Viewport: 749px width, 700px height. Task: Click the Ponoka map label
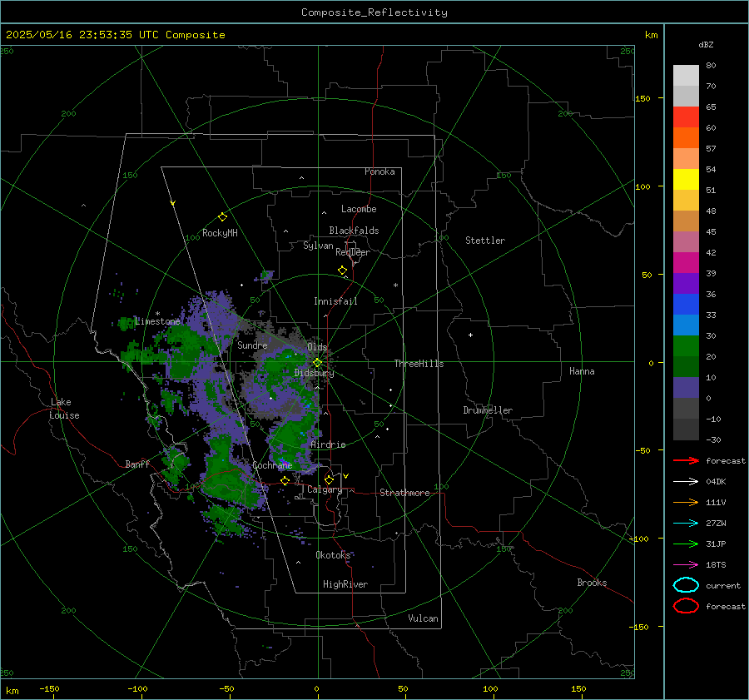[x=379, y=171]
